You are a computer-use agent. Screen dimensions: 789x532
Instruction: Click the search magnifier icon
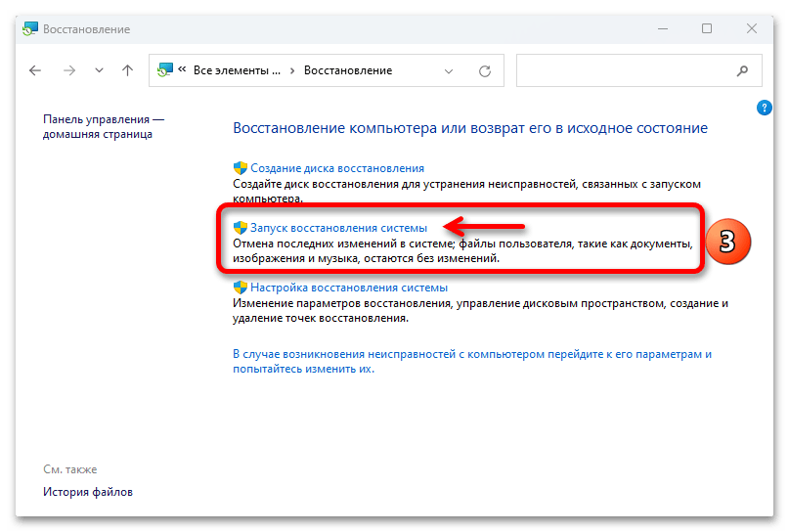[742, 71]
